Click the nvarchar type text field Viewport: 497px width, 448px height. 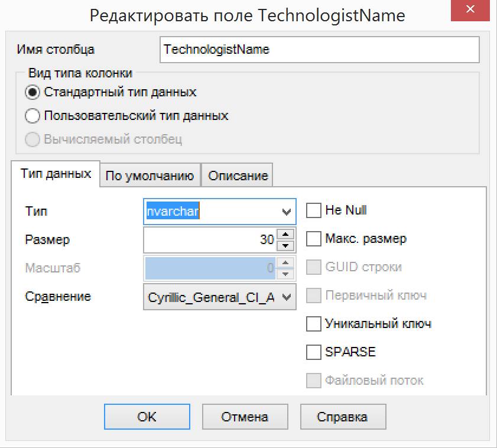tap(210, 212)
